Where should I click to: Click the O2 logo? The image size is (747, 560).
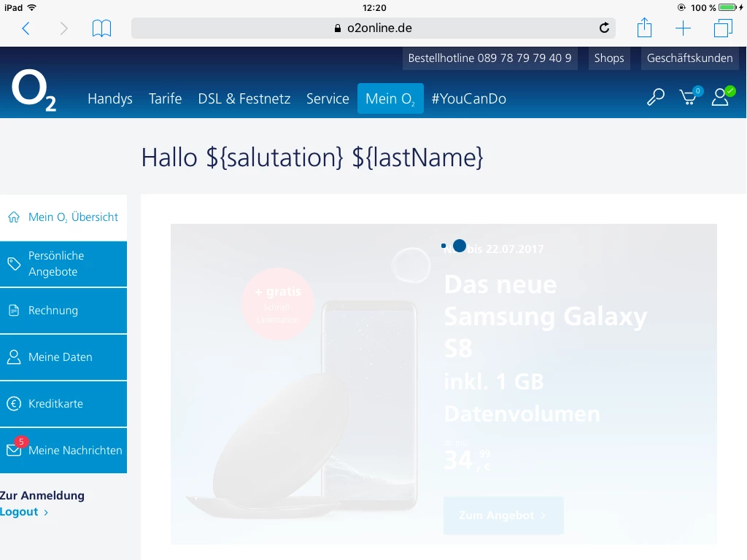click(x=34, y=90)
